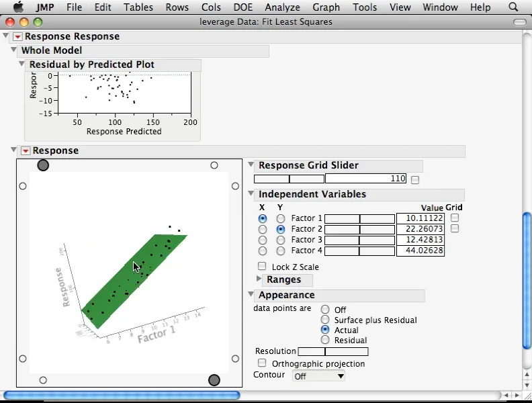
Task: Open Spotlight search magnifier icon
Action: tap(513, 7)
